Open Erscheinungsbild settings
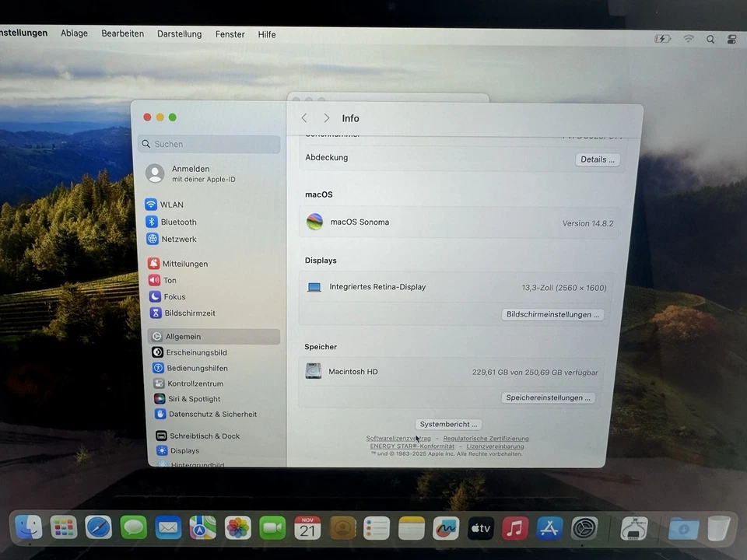Viewport: 747px width, 560px height. [190, 352]
